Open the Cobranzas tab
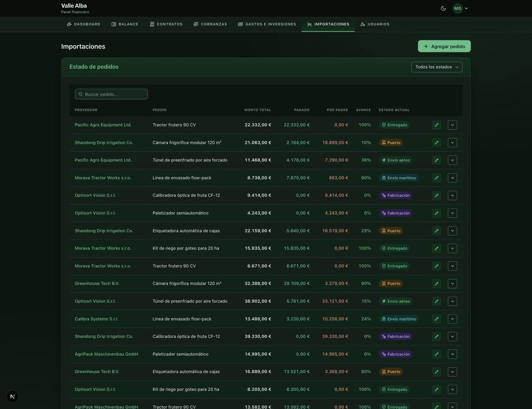Image resolution: width=532 pixels, height=409 pixels. point(211,24)
